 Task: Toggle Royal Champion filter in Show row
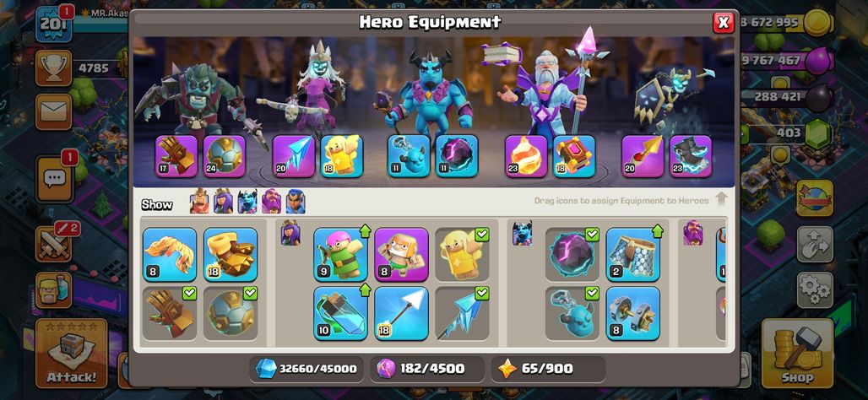pos(296,202)
